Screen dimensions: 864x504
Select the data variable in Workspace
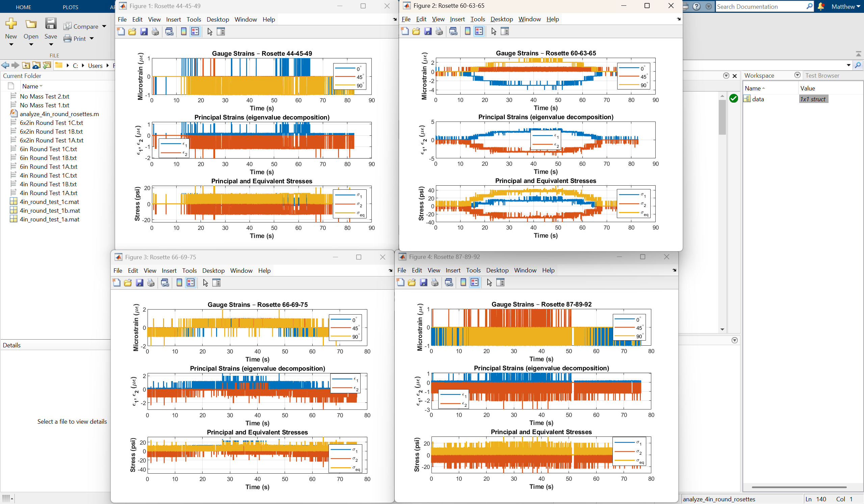[x=758, y=99]
